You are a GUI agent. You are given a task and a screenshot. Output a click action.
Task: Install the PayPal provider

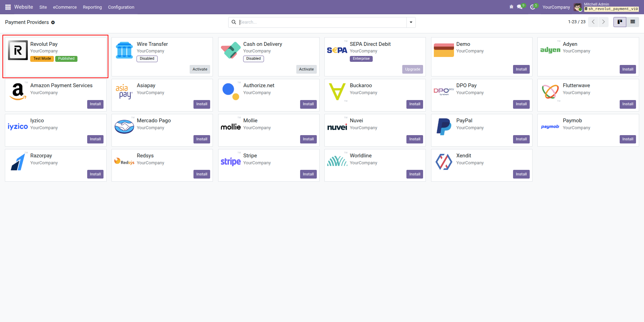click(521, 139)
